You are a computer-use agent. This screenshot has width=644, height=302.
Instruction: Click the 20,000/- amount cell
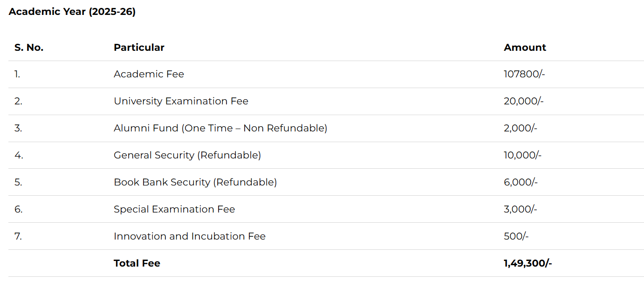click(523, 101)
